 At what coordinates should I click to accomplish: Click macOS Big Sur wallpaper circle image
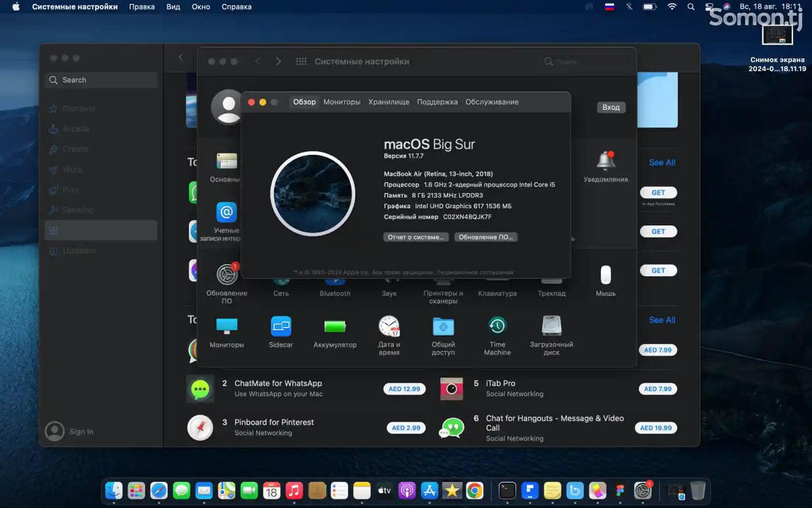point(313,194)
